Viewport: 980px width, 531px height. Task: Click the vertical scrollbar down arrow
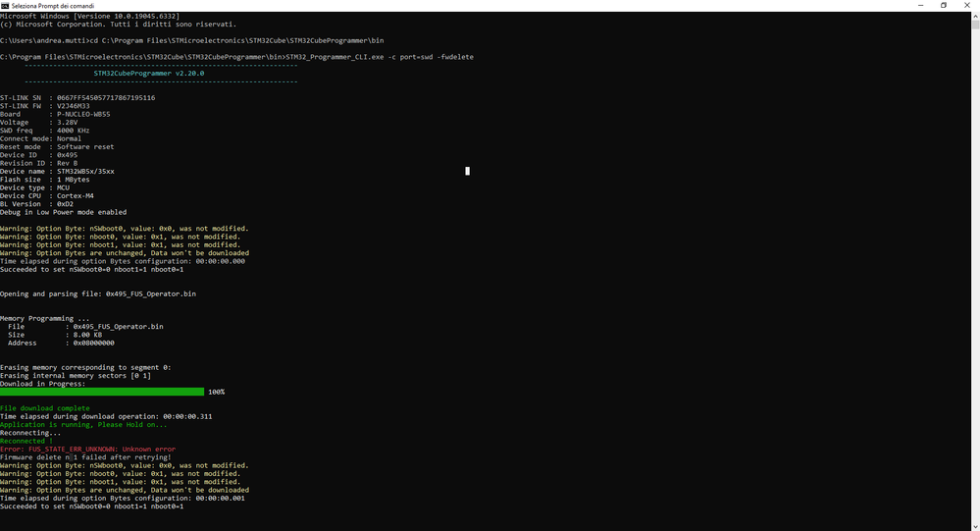click(x=975, y=526)
